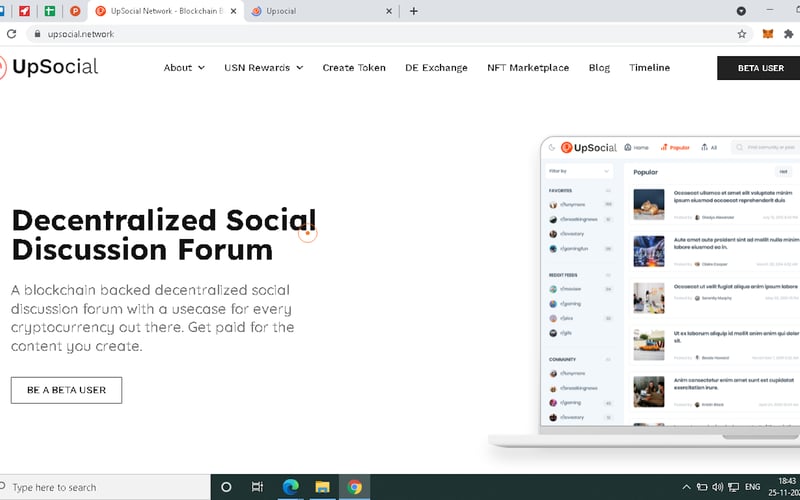The image size is (800, 500).
Task: Open the DE Exchange link
Action: tap(436, 67)
